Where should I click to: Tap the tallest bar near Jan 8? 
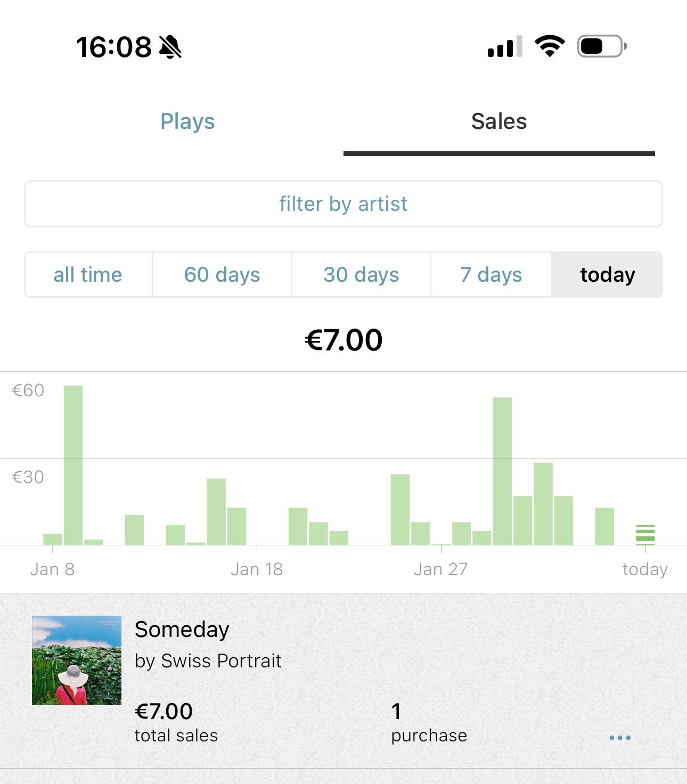(73, 464)
